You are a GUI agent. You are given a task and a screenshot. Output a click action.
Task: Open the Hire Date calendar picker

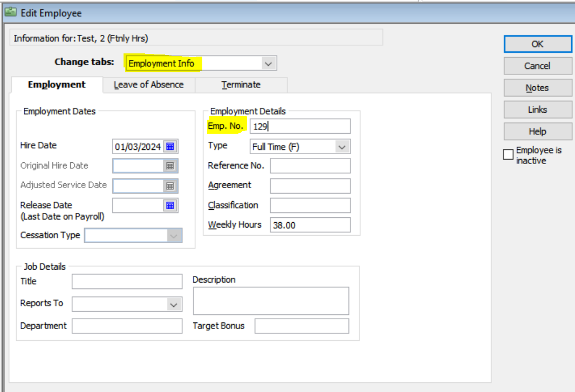[170, 146]
